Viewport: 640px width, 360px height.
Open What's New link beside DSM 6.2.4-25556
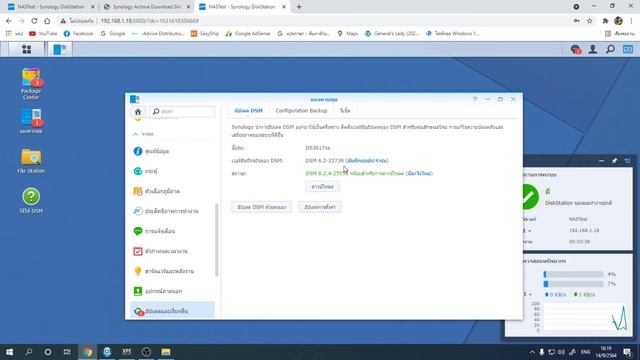pyautogui.click(x=419, y=173)
